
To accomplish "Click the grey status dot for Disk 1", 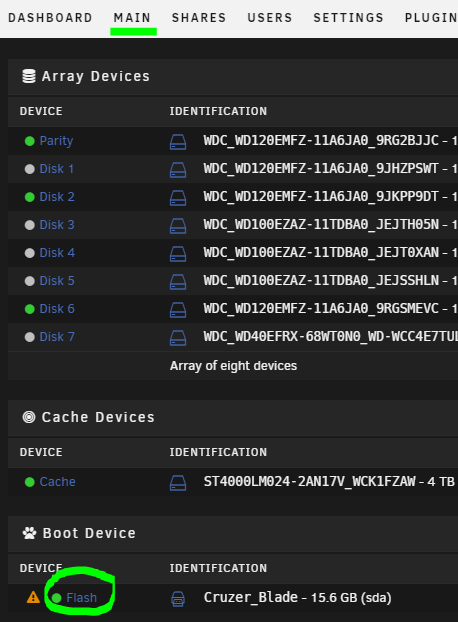I will [30, 169].
